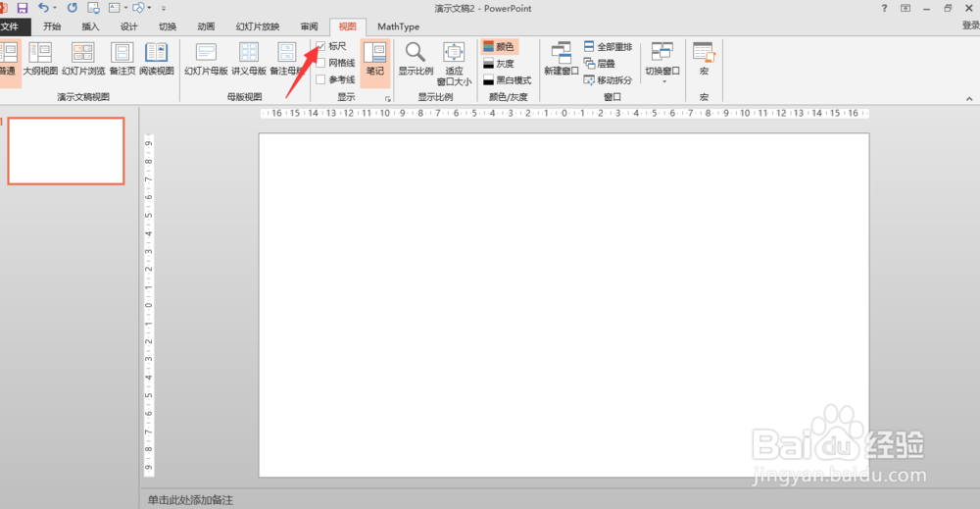The width and height of the screenshot is (980, 509).
Task: Click the Help question mark icon
Action: coord(884,8)
